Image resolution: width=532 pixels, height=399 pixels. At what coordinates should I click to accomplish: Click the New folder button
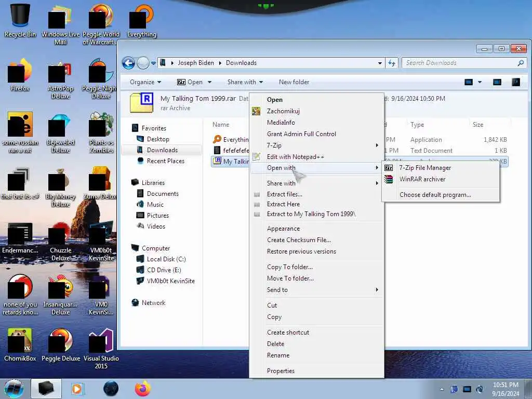pyautogui.click(x=294, y=82)
